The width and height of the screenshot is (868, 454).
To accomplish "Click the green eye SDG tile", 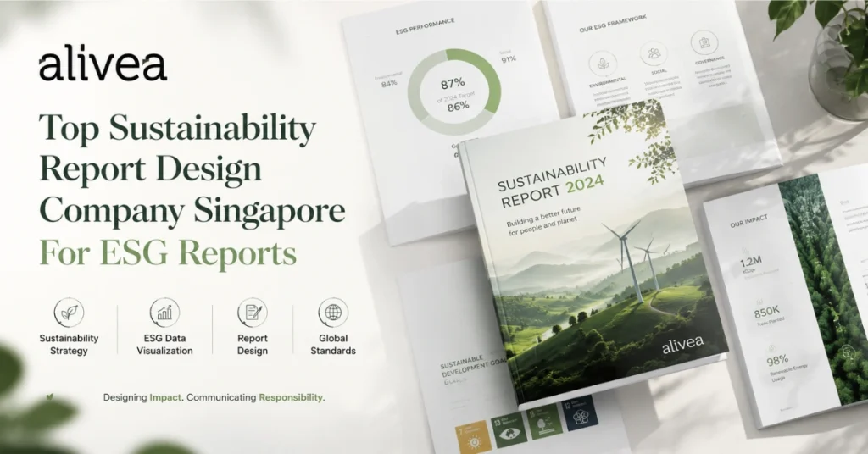I will (509, 429).
